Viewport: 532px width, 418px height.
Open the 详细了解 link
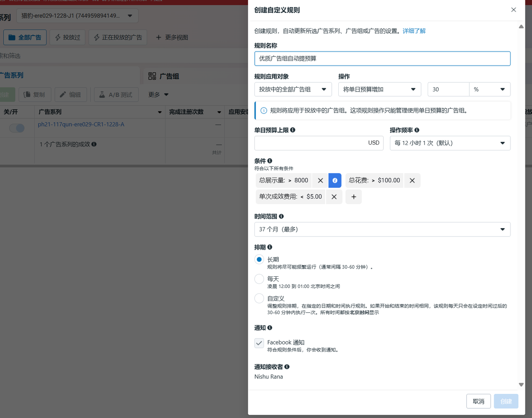coord(414,31)
